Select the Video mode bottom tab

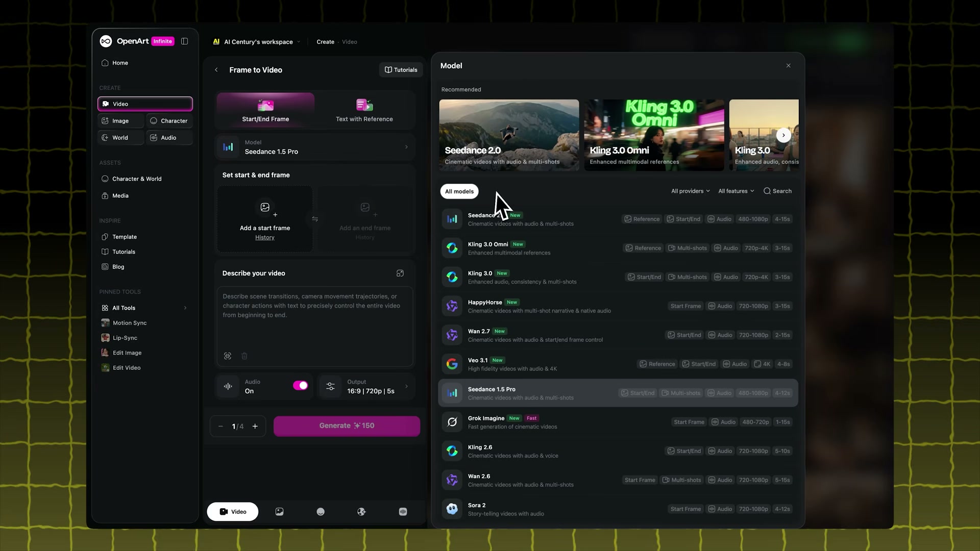[233, 512]
